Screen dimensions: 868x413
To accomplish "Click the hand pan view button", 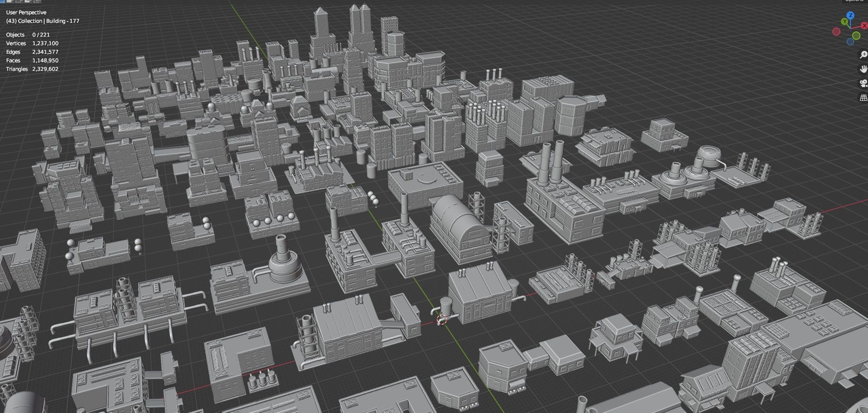I will 863,69.
